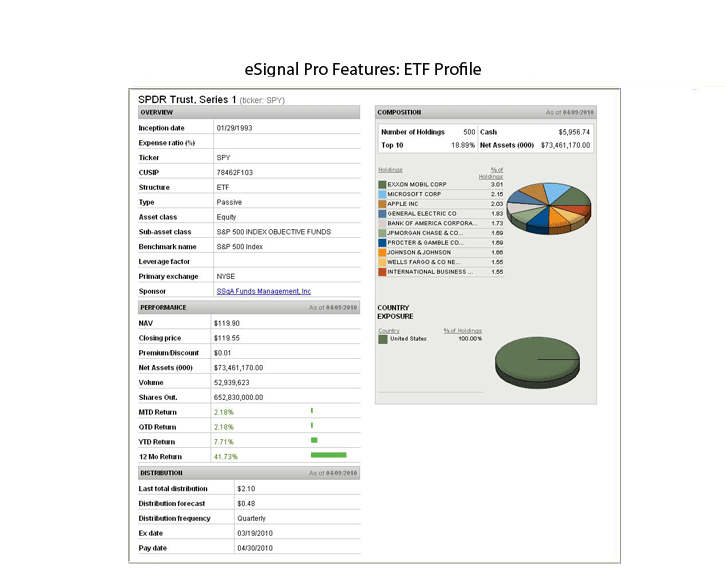Image resolution: width=725 pixels, height=580 pixels.
Task: Click S&P 500 INDEX OBJECTIVE FUNDS value
Action: point(274,232)
